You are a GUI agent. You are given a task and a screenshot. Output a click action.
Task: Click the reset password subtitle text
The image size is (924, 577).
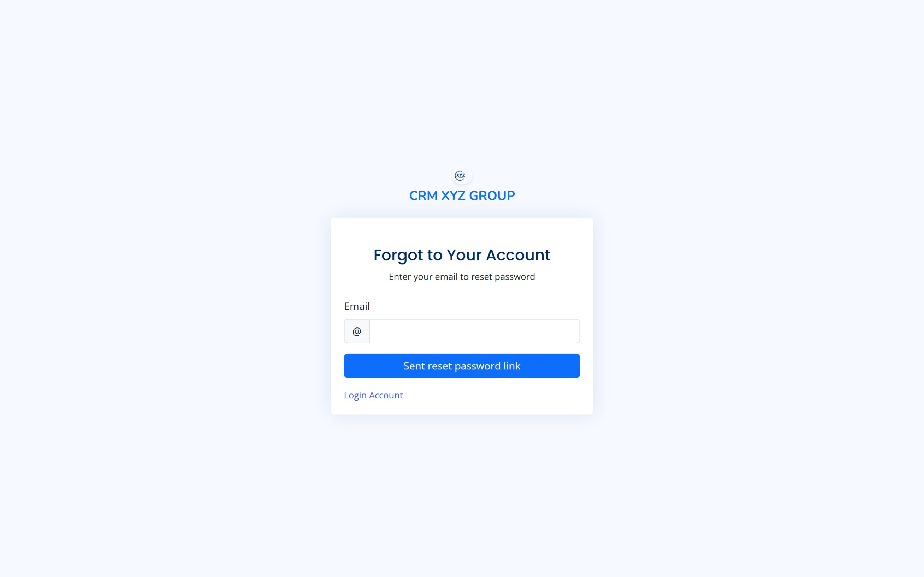(462, 277)
